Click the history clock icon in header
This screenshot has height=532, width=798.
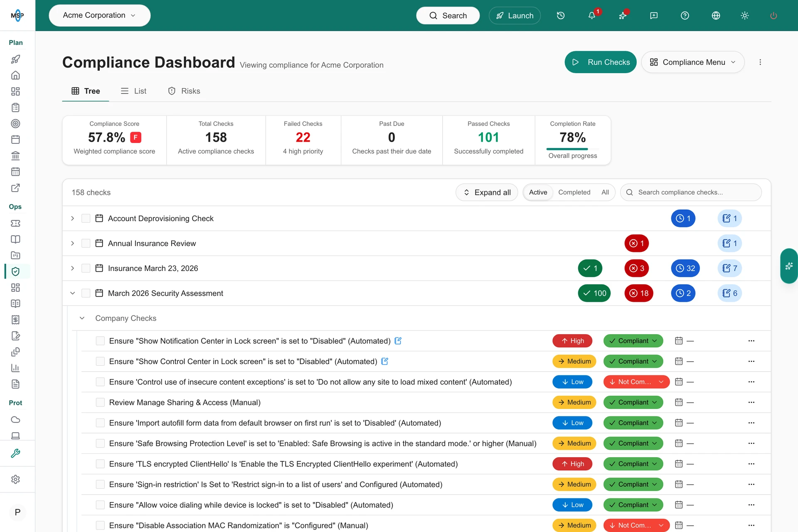click(561, 15)
